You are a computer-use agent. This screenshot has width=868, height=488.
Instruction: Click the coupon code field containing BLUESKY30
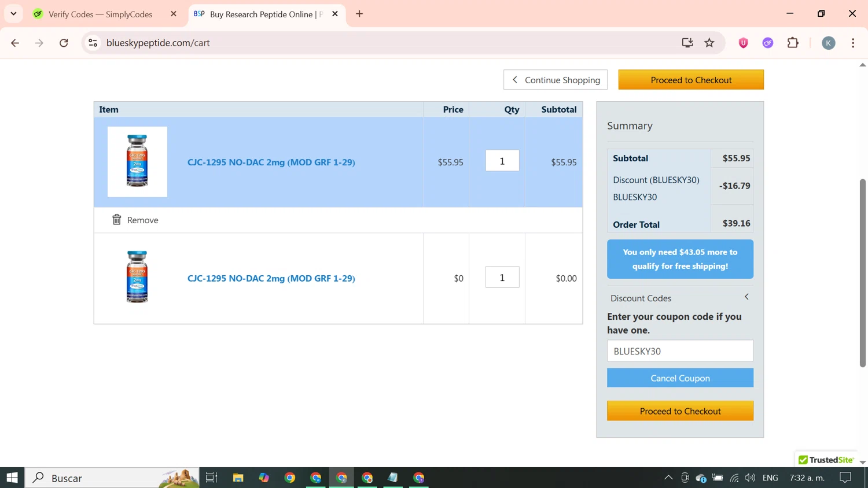(680, 351)
